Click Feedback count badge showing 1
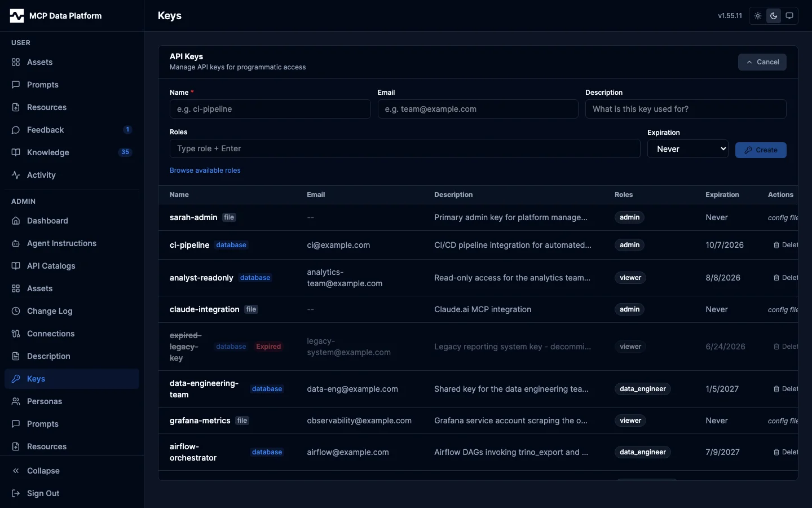 click(x=127, y=130)
